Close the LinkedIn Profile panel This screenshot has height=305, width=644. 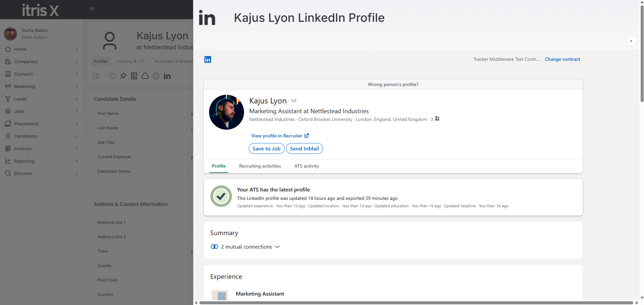pyautogui.click(x=631, y=41)
